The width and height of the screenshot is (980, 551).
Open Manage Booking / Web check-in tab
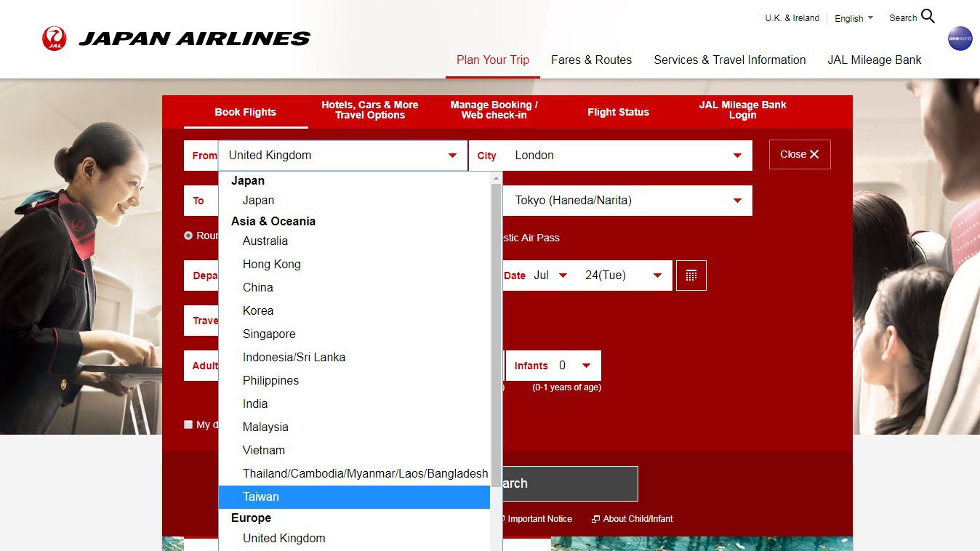point(494,110)
